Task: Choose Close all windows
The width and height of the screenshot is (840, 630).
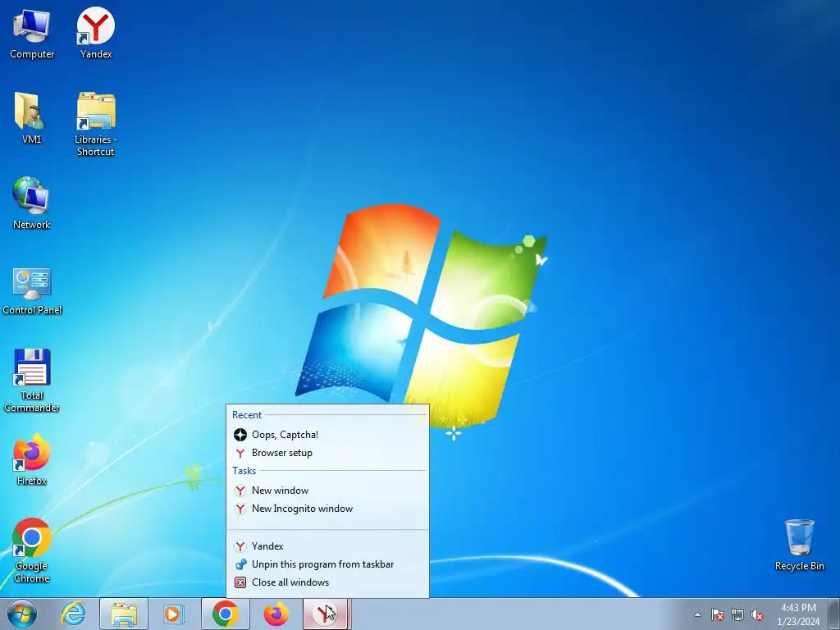Action: tap(327, 582)
